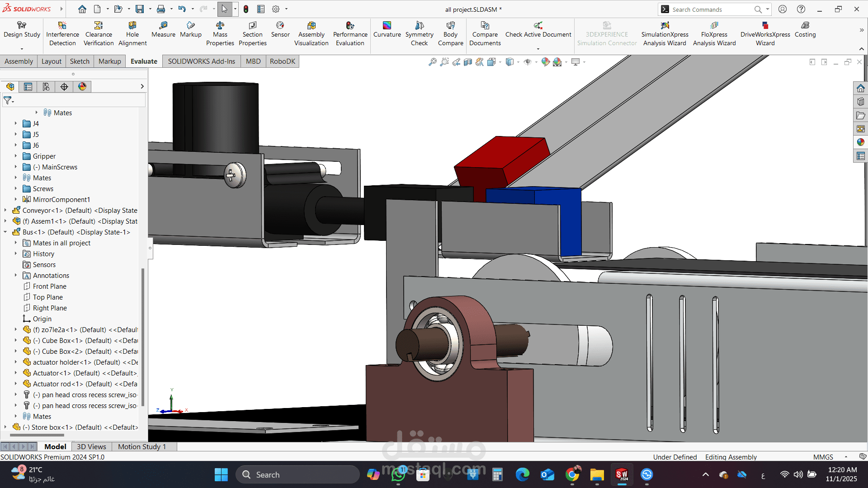Switch to the Layout tab
Viewport: 868px width, 488px height.
51,61
